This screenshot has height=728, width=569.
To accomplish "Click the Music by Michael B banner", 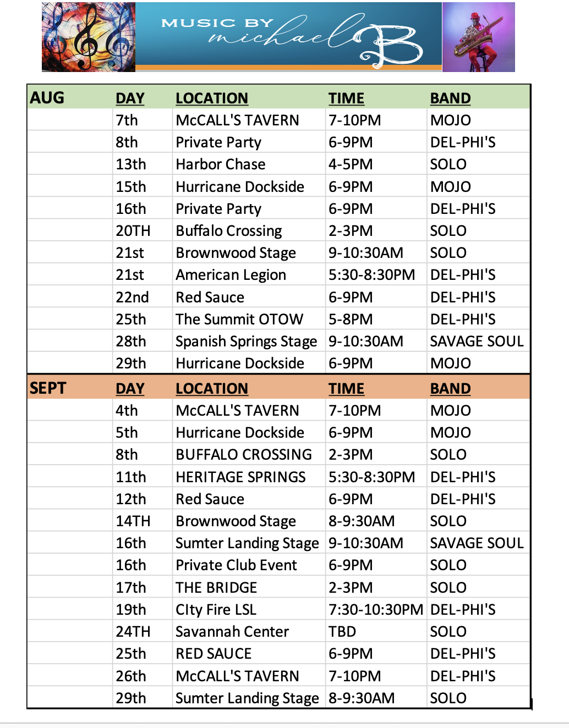I will (x=289, y=37).
